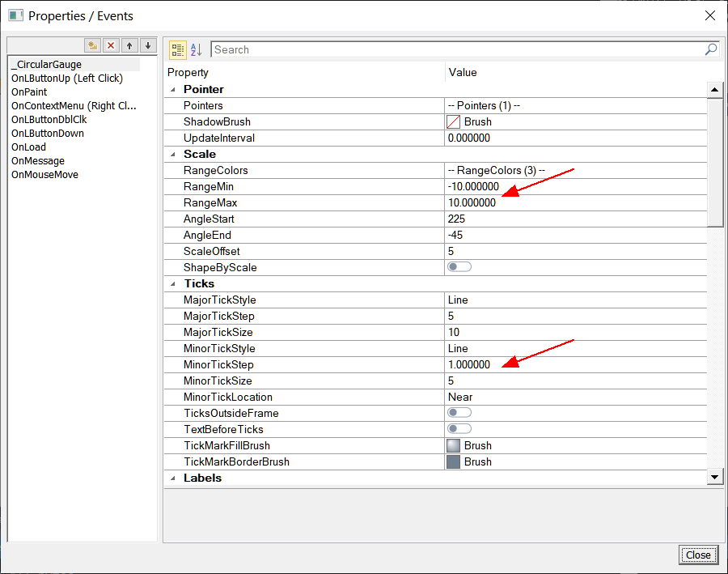The height and width of the screenshot is (574, 728).
Task: Open the ShadowBrush swatch
Action: [x=453, y=121]
